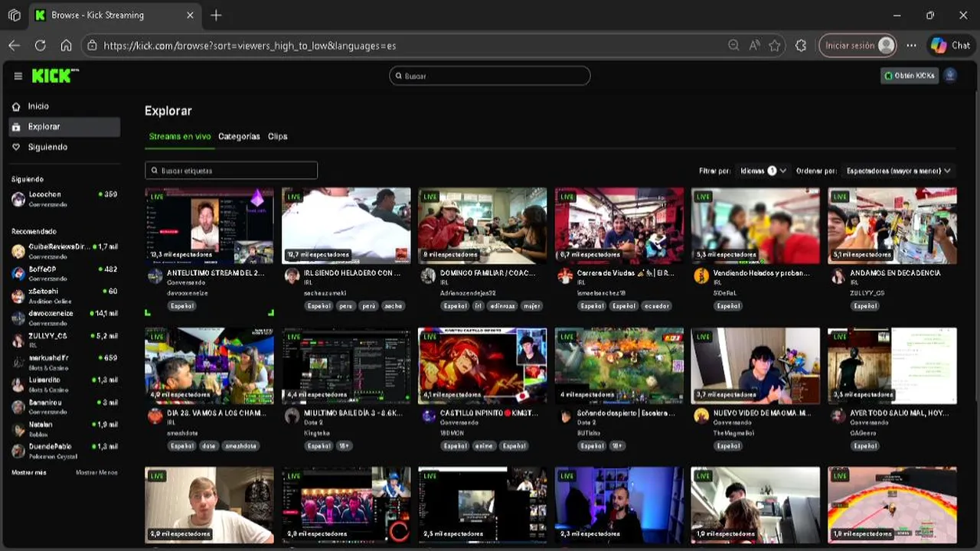Click avatar beside CASTILLO INFINITO title

[428, 416]
